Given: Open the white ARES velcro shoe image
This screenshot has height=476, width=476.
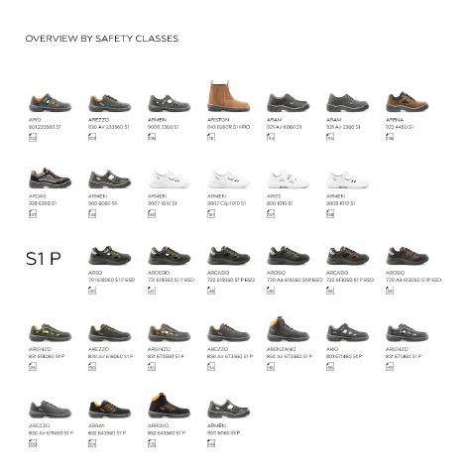Looking at the screenshot, I should click(288, 178).
